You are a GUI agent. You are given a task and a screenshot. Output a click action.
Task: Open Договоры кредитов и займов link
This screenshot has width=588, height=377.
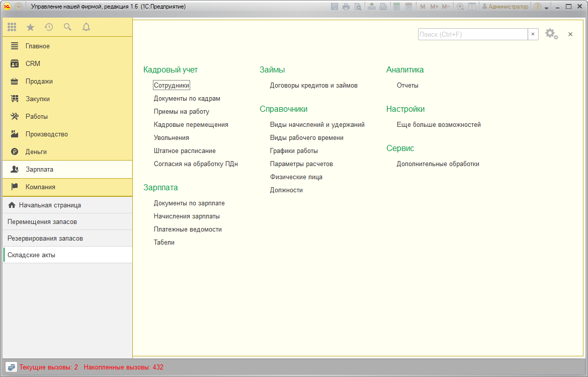click(x=313, y=86)
